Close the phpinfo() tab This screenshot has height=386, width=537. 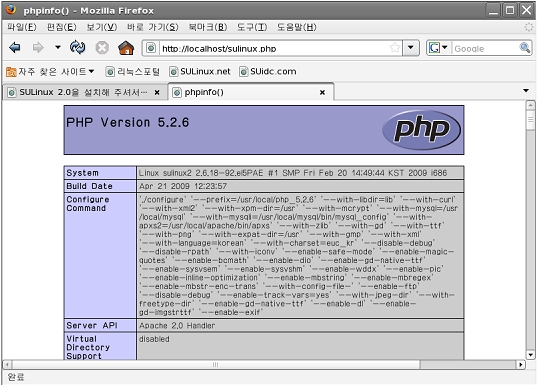point(322,92)
